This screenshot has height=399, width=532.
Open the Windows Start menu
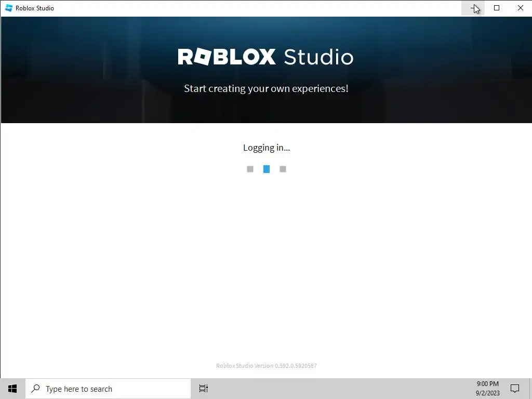pyautogui.click(x=12, y=389)
